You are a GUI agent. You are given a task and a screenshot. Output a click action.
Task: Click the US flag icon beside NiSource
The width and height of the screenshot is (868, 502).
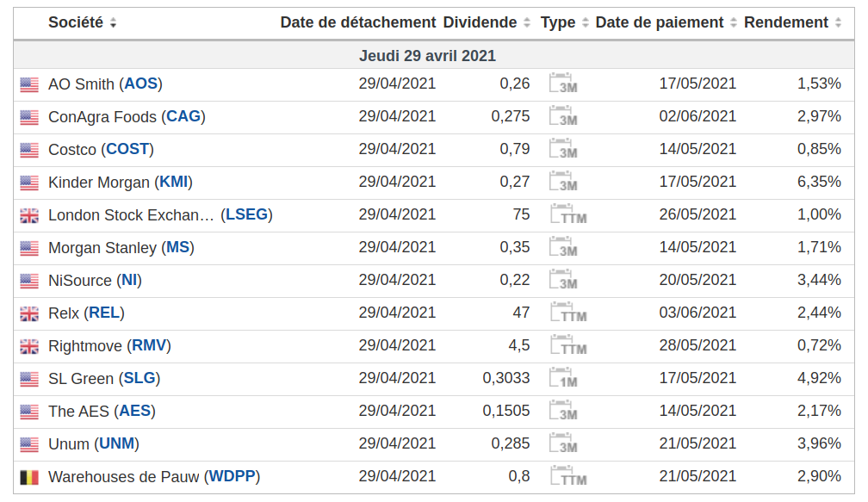click(29, 282)
